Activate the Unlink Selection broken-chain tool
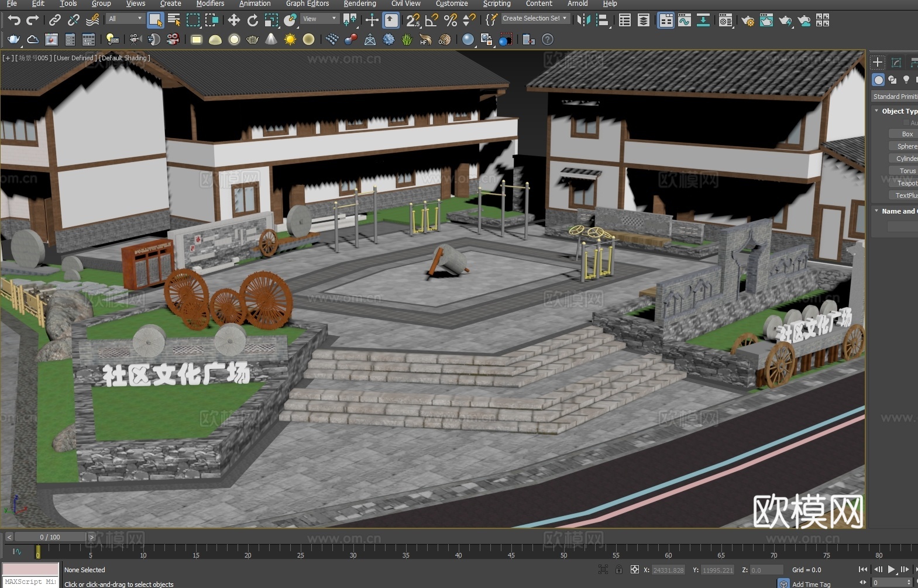The width and height of the screenshot is (918, 588). pyautogui.click(x=74, y=20)
